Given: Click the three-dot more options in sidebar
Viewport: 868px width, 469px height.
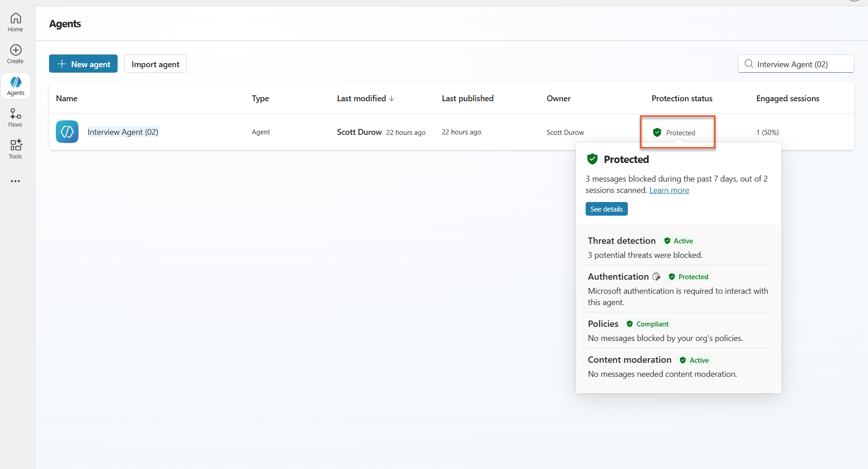Looking at the screenshot, I should click(15, 181).
